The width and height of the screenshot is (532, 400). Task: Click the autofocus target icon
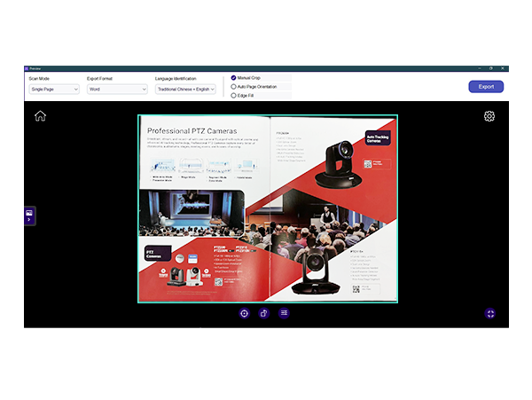(x=244, y=313)
